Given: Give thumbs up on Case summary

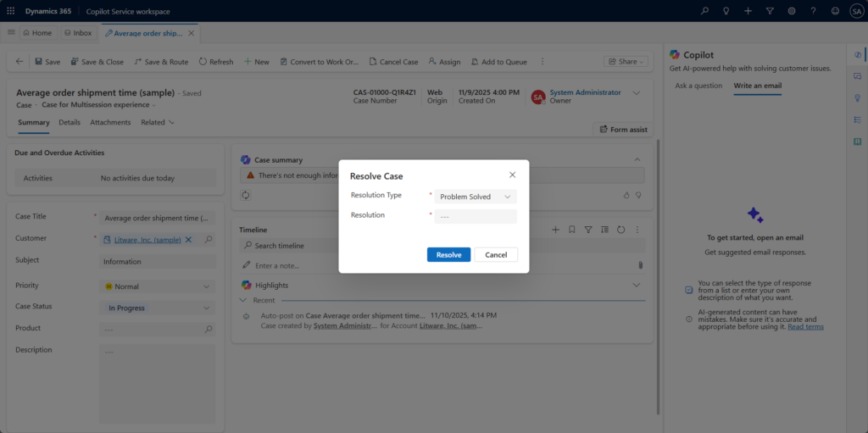Looking at the screenshot, I should point(626,195).
